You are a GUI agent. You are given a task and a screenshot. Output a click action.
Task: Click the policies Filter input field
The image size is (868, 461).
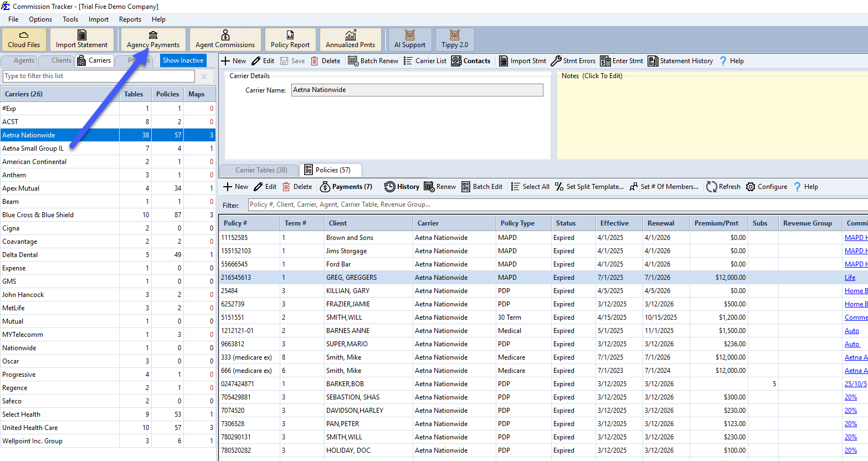(558, 204)
